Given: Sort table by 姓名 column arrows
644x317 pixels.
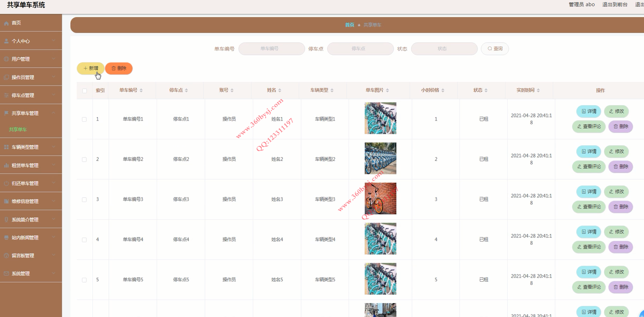Looking at the screenshot, I should [x=280, y=91].
